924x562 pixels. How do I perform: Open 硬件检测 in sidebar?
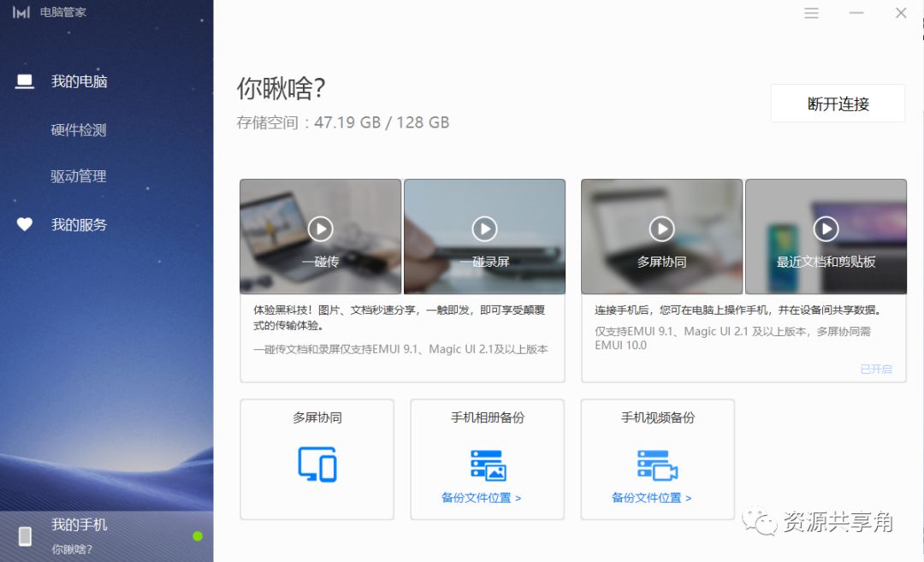[79, 130]
